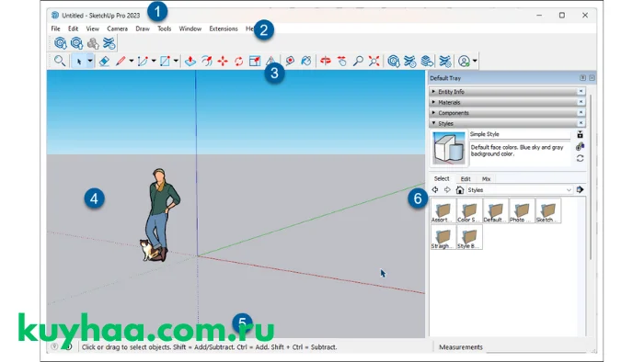Click Share Component icon in upper toolbar

click(93, 43)
